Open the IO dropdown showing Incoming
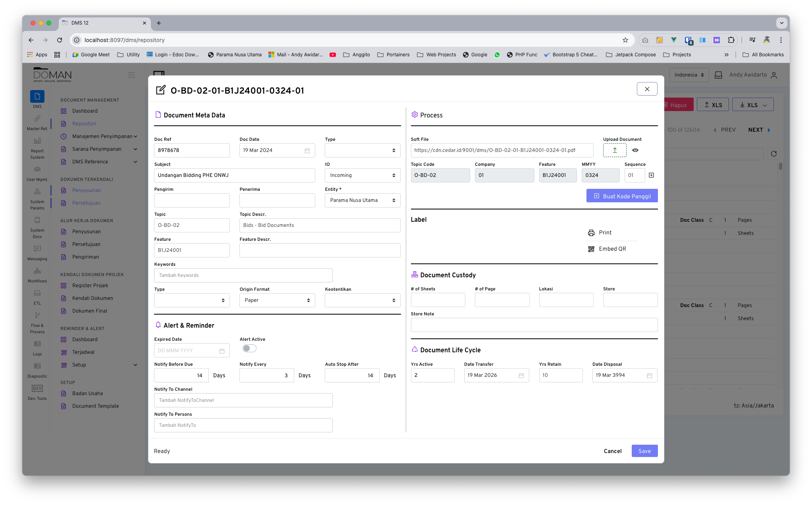Image resolution: width=812 pixels, height=505 pixels. (x=362, y=175)
